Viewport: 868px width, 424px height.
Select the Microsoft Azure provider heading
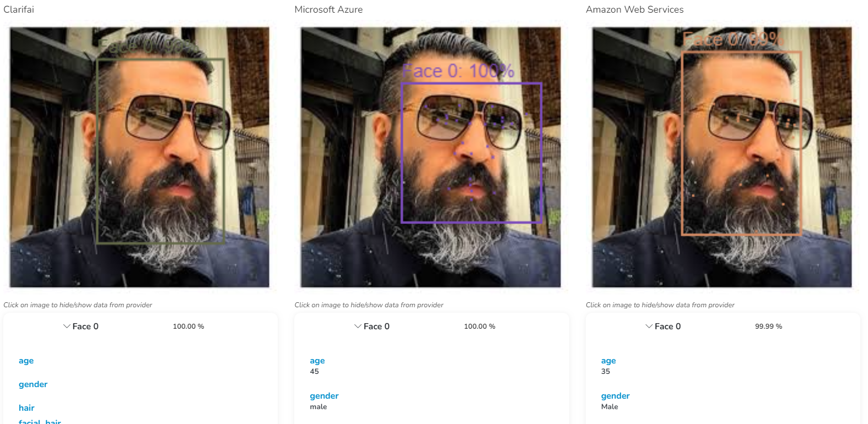tap(328, 9)
